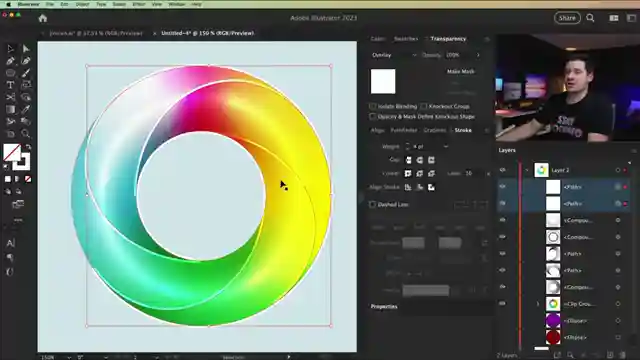
Task: Open the arrange documents icon
Action: [613, 18]
